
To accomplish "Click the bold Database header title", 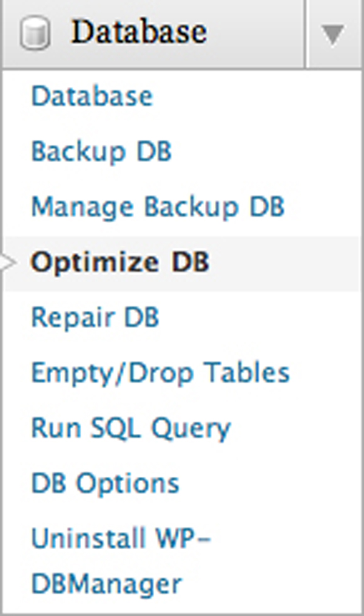I will point(139,33).
